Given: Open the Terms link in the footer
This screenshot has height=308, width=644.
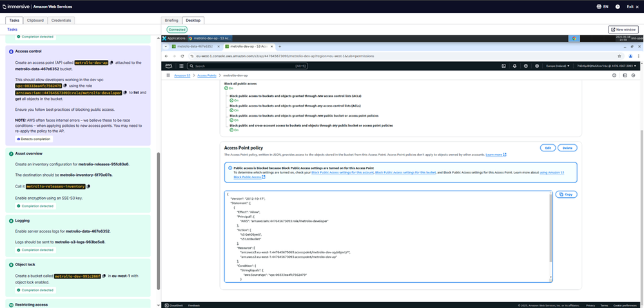Looking at the screenshot, I should click(604, 305).
